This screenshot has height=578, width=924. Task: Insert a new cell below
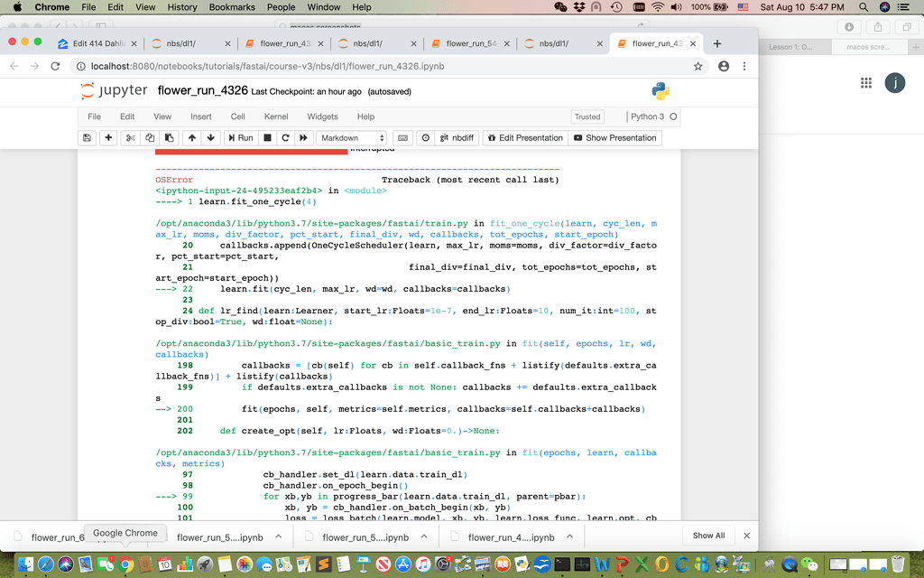click(x=107, y=138)
